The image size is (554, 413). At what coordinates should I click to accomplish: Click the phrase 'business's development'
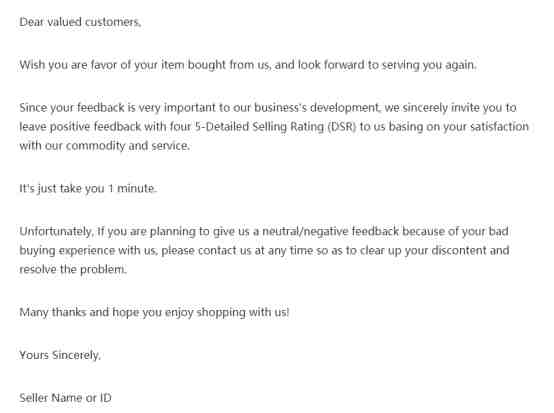tap(316, 108)
